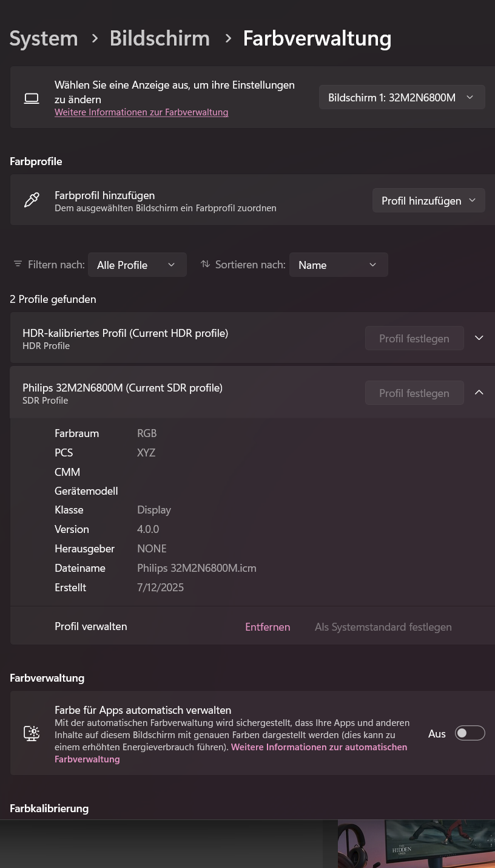Click the monitor icon beside display selection
This screenshot has width=495, height=868.
coord(32,98)
